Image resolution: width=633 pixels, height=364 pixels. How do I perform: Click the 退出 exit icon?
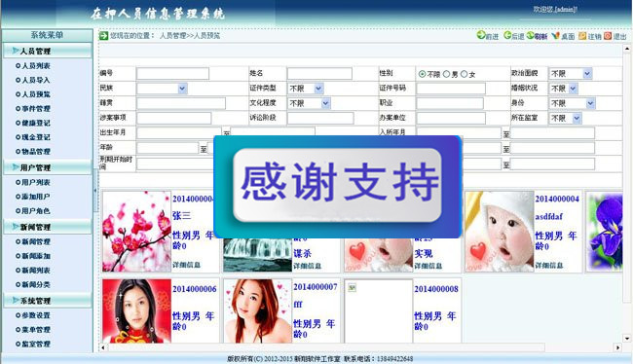pyautogui.click(x=608, y=36)
